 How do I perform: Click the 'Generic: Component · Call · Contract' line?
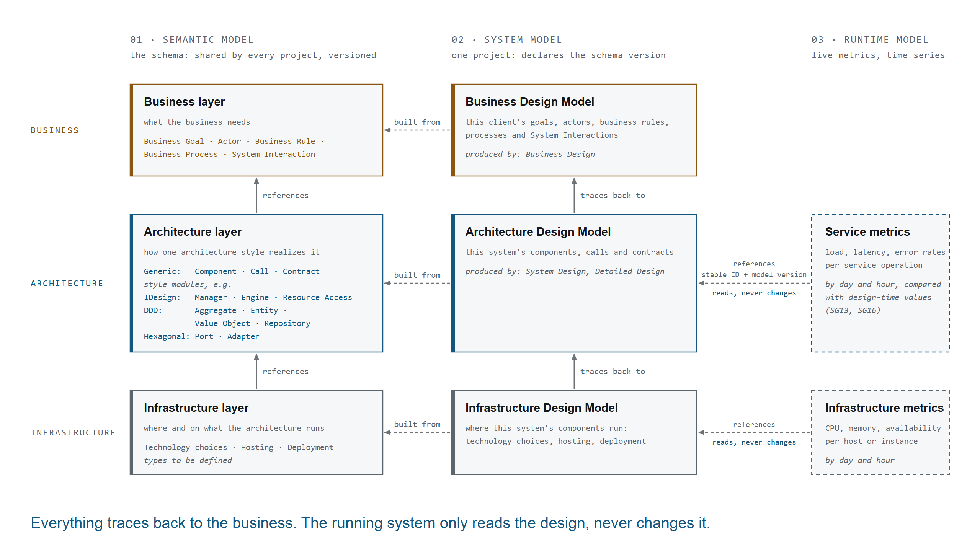click(232, 271)
